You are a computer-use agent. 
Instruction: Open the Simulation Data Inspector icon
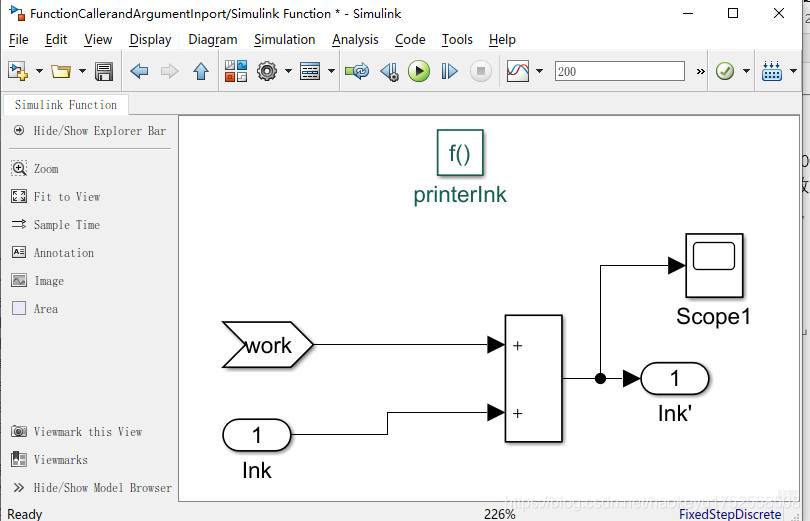(518, 71)
